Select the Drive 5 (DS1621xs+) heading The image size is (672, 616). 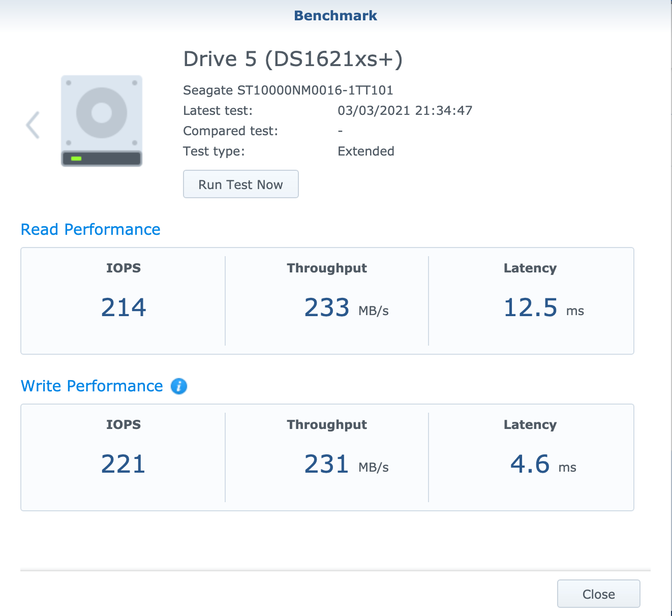(293, 59)
